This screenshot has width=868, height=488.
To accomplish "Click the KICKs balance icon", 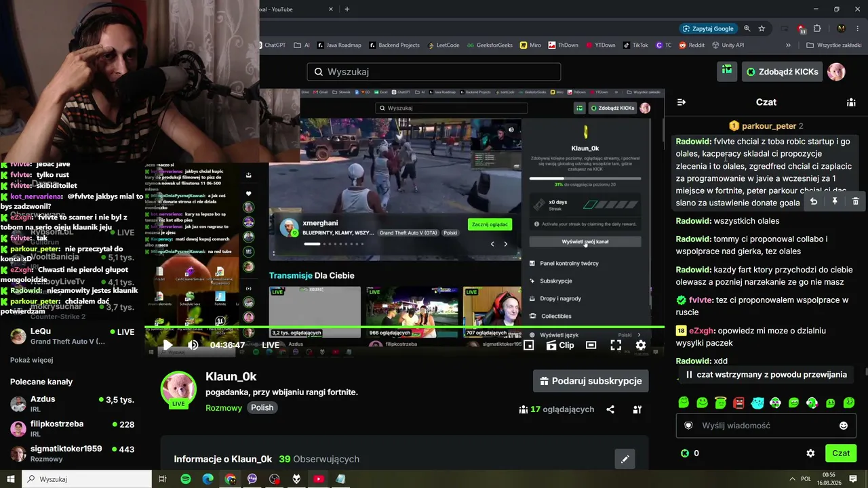I will [685, 453].
